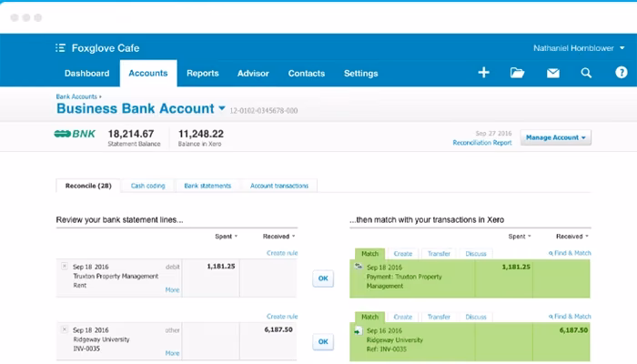Click OK to reconcile Truxton rent line
Screen dimensions: 637x364
pyautogui.click(x=323, y=278)
